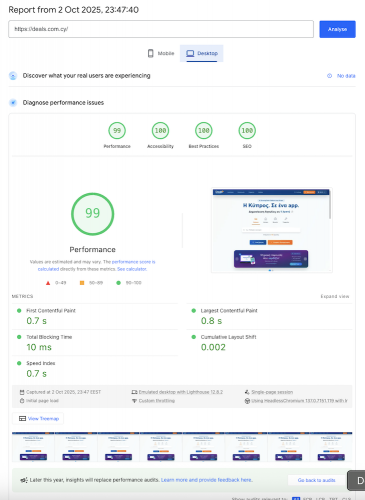
Task: Jump to Best Practices score gauge
Action: pos(204,130)
